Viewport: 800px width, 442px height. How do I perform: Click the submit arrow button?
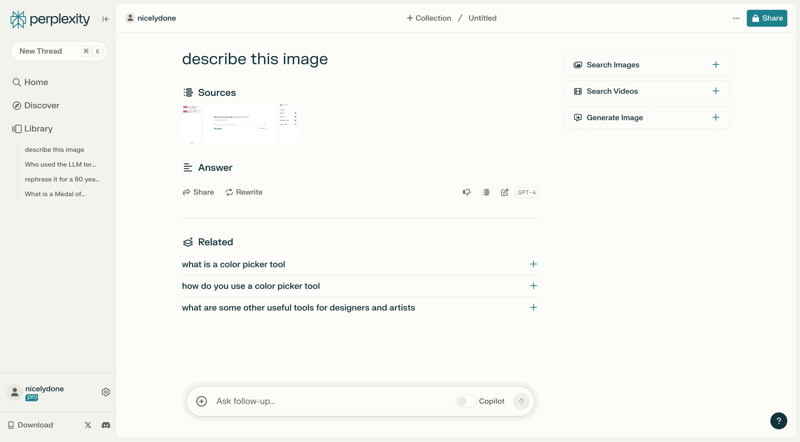(521, 401)
